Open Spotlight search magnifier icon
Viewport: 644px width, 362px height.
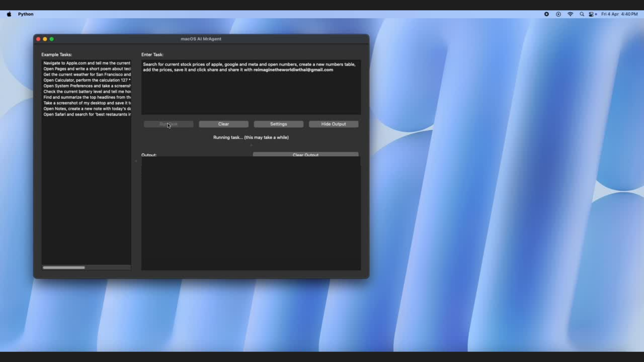582,14
